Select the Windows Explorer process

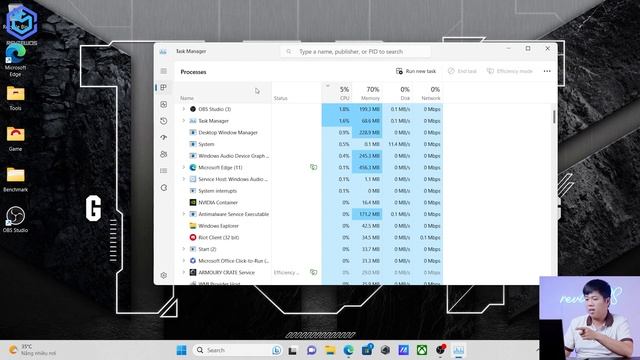pyautogui.click(x=309, y=226)
